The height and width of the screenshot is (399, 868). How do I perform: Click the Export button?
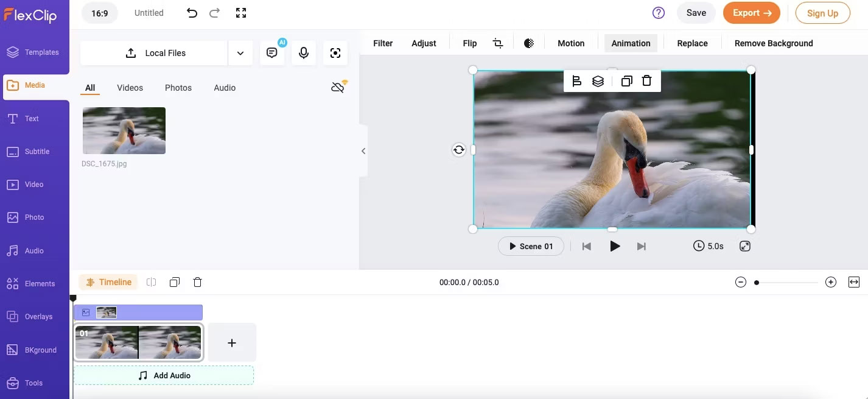tap(751, 13)
